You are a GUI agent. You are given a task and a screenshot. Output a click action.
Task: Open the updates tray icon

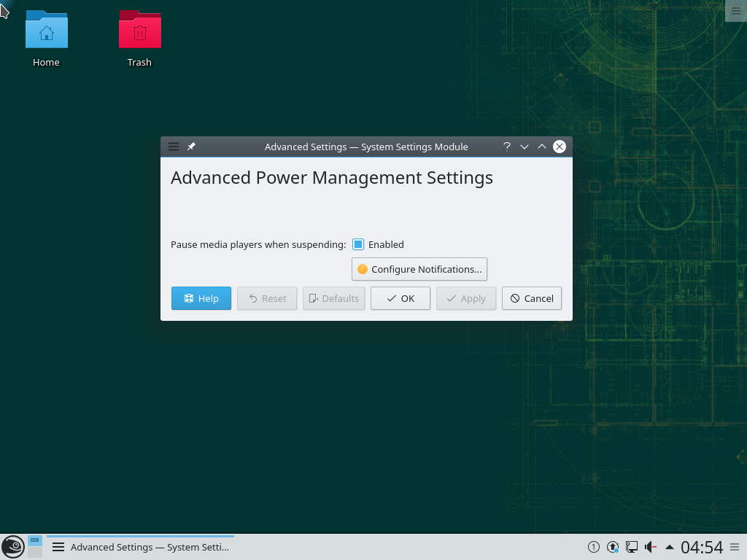(613, 547)
